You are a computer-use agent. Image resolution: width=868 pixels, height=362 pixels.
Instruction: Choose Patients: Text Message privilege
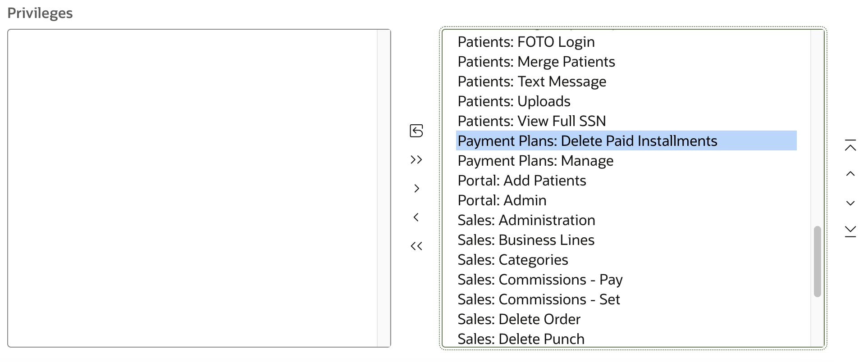[x=531, y=81]
